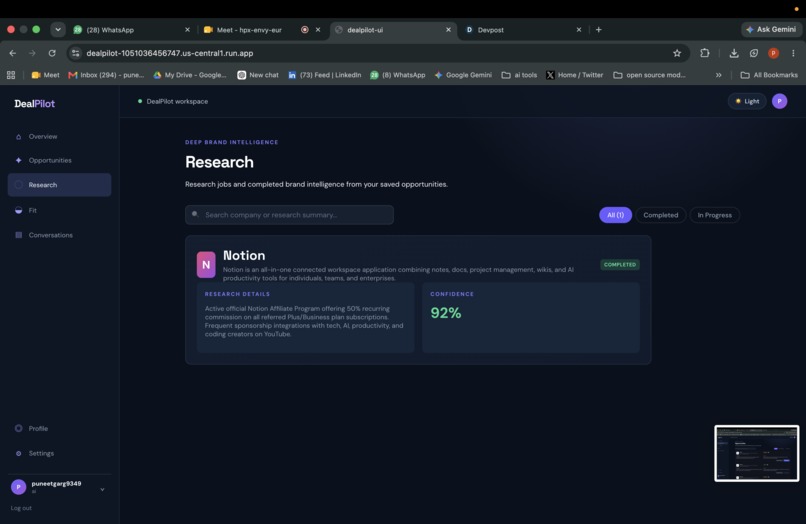
Task: Open the picture-in-picture screen thumbnail
Action: (757, 454)
